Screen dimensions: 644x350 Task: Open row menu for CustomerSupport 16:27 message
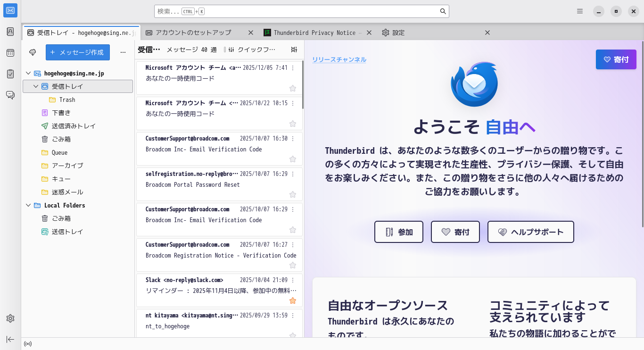[x=293, y=245]
